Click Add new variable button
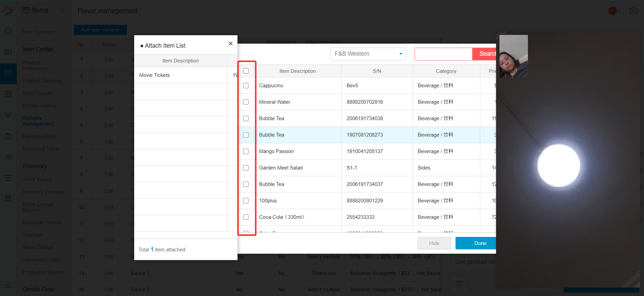This screenshot has width=644, height=296. click(100, 30)
